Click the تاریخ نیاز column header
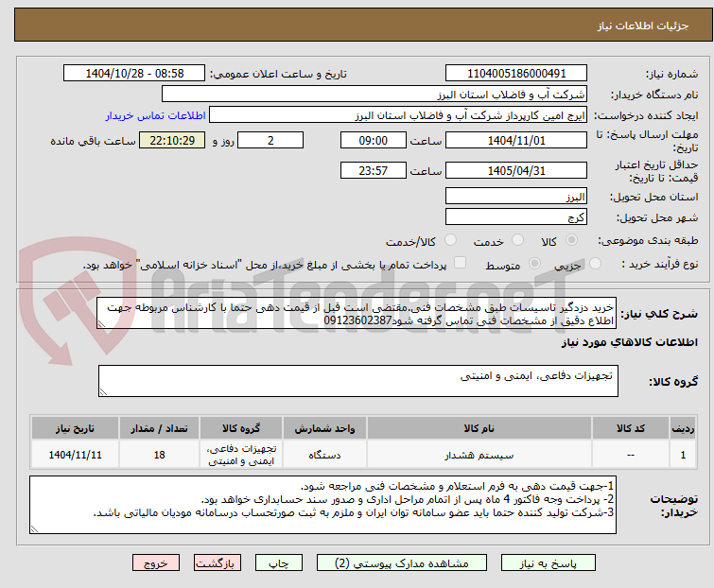This screenshot has height=588, width=714. (x=75, y=428)
